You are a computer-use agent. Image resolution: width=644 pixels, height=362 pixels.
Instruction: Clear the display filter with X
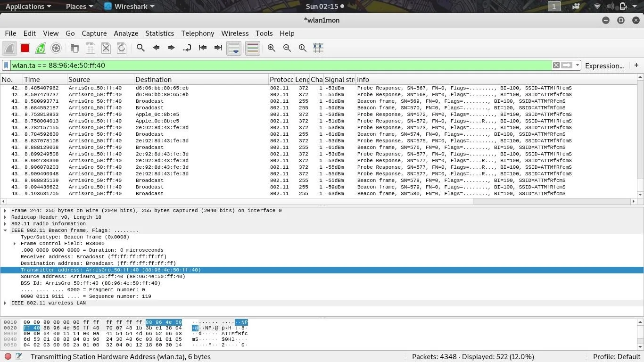(556, 66)
